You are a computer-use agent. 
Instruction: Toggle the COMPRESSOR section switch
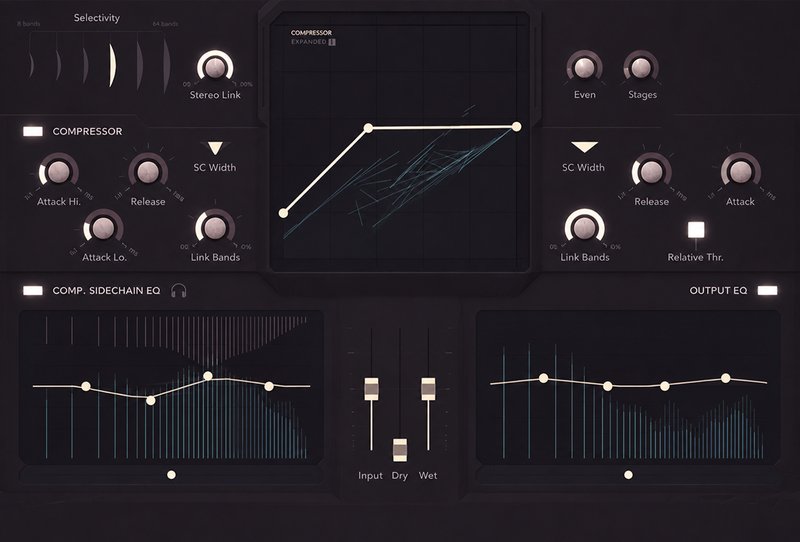tap(33, 131)
